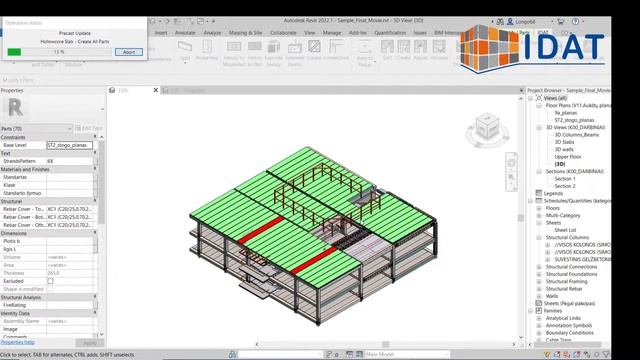The height and width of the screenshot is (360, 640).
Task: Click the 3D view horizontal scrollbar
Action: click(385, 344)
